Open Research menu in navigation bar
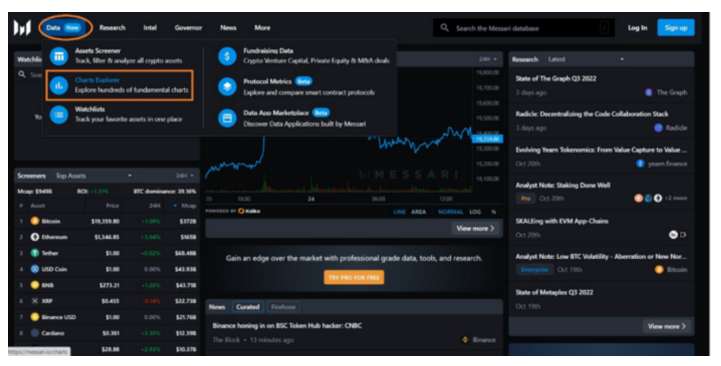Screen dimensions: 721x366 (112, 28)
